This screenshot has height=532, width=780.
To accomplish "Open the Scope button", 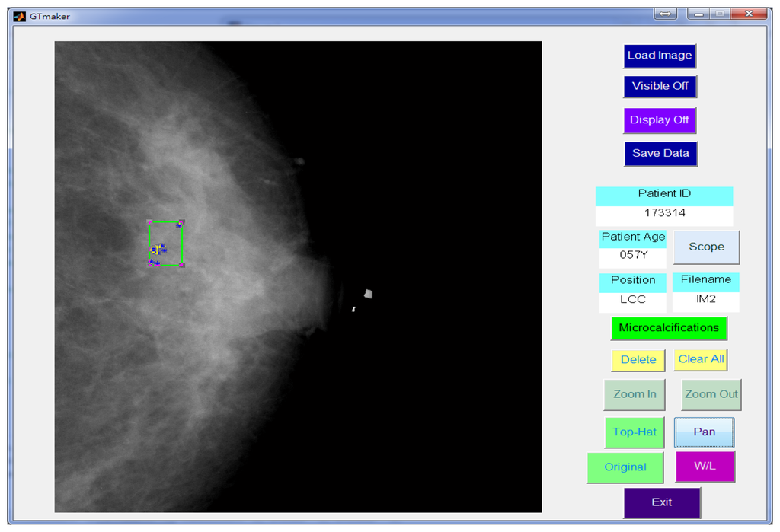I will [x=706, y=247].
